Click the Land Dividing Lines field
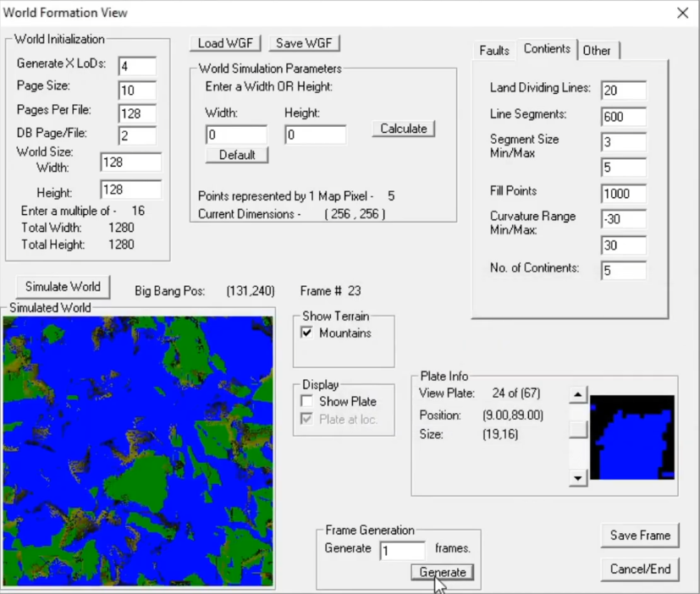This screenshot has width=700, height=594. click(x=623, y=91)
